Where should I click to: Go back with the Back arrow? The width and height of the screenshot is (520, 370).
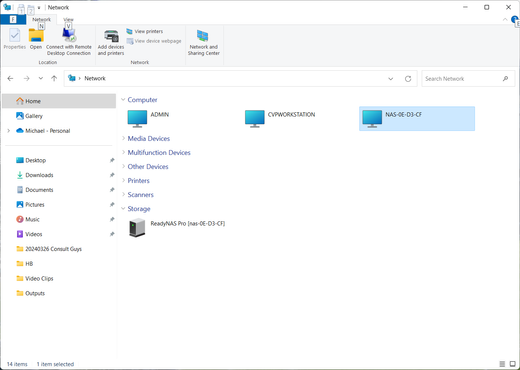point(10,79)
